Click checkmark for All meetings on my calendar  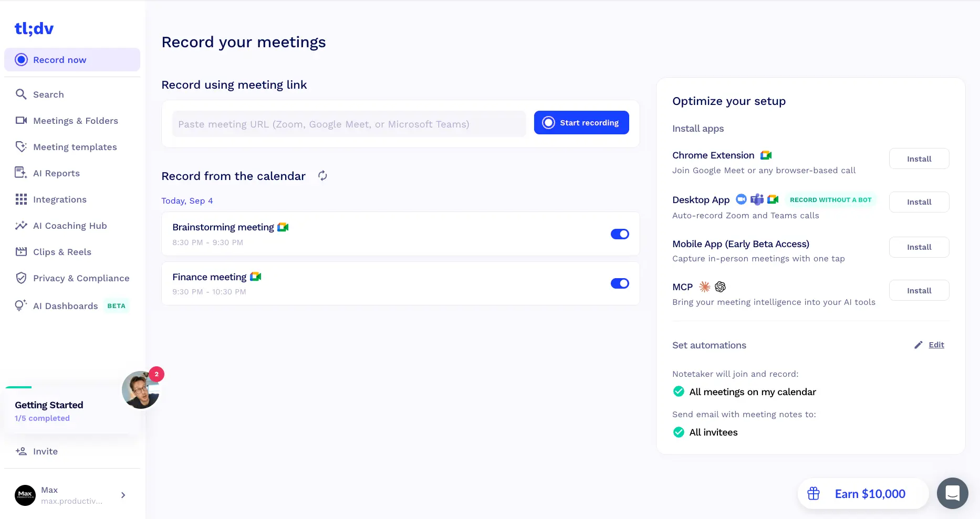(679, 391)
